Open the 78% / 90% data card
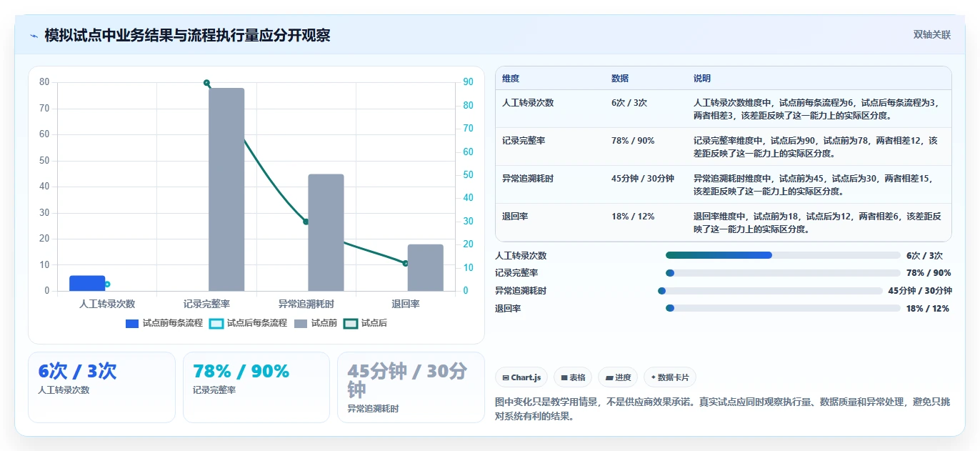 pyautogui.click(x=256, y=387)
